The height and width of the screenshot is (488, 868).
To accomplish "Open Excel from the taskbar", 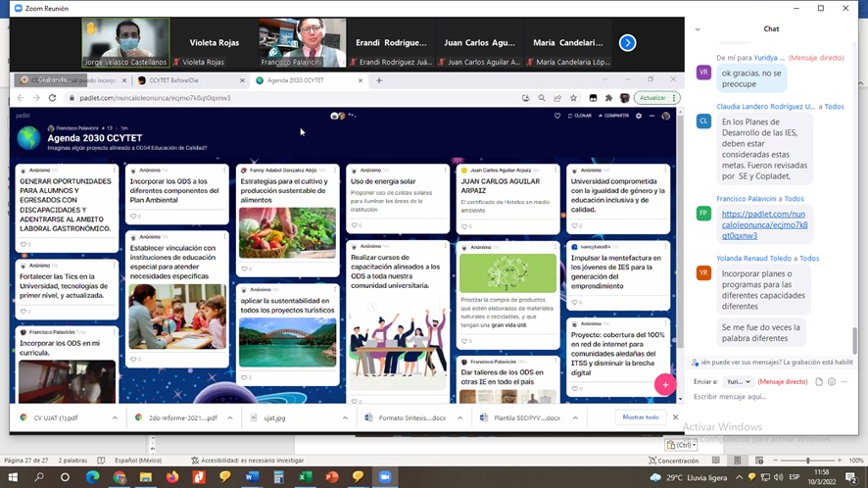I will click(x=305, y=477).
